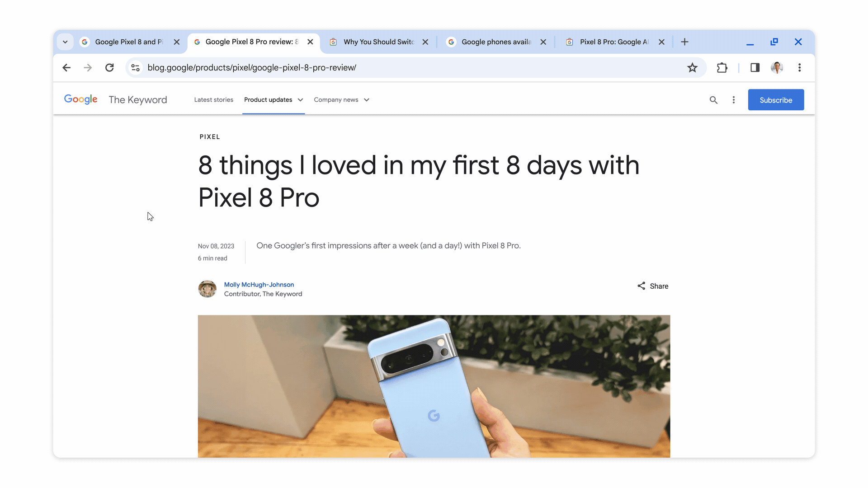The width and height of the screenshot is (868, 488).
Task: Click the Search icon in the nav
Action: tap(713, 99)
